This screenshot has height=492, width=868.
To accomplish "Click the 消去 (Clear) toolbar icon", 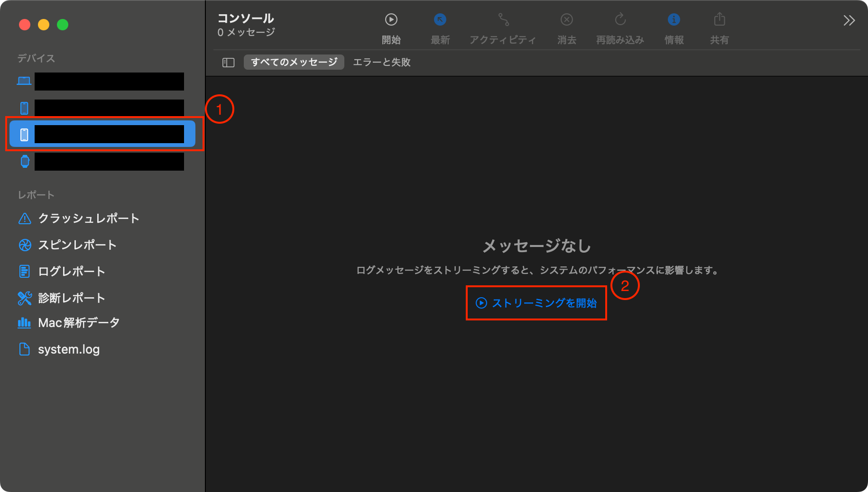I will click(x=566, y=20).
